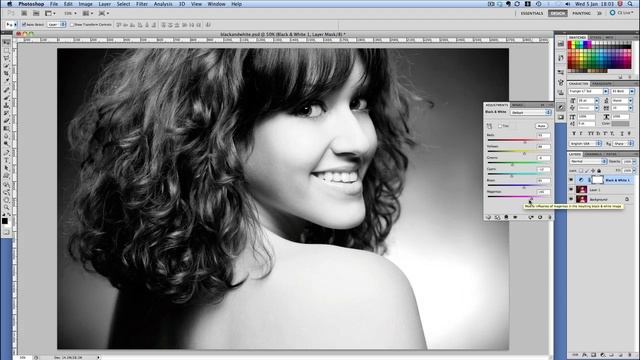Switch to the Swatches tab
Viewport: 640px width, 360px height.
pos(577,38)
